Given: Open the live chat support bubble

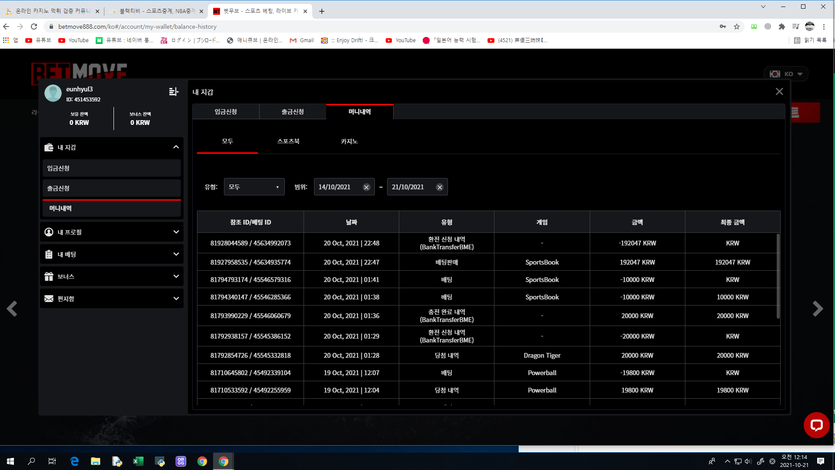Looking at the screenshot, I should point(816,425).
